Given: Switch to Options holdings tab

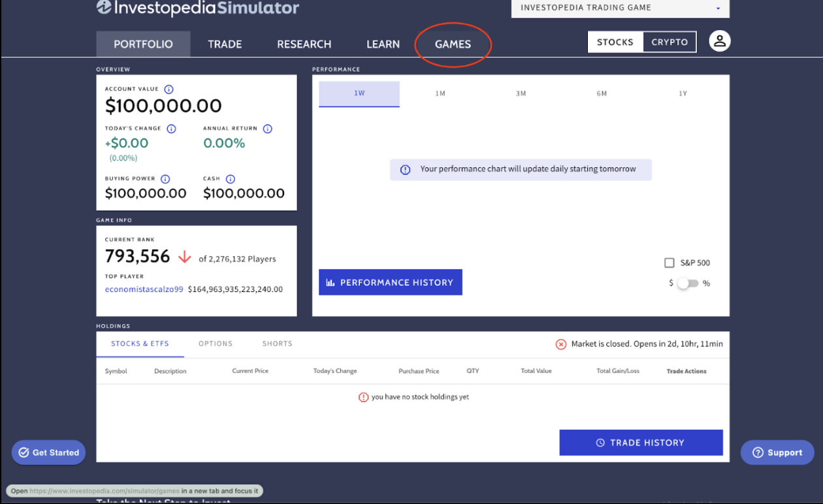Looking at the screenshot, I should (x=216, y=344).
